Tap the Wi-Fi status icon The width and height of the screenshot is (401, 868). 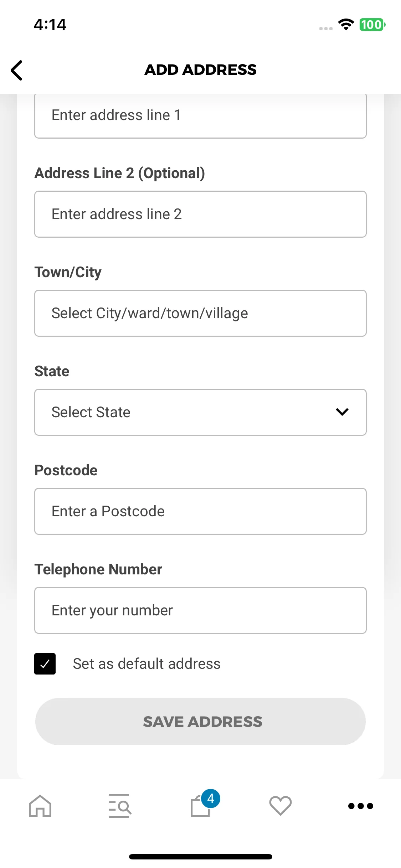point(346,25)
